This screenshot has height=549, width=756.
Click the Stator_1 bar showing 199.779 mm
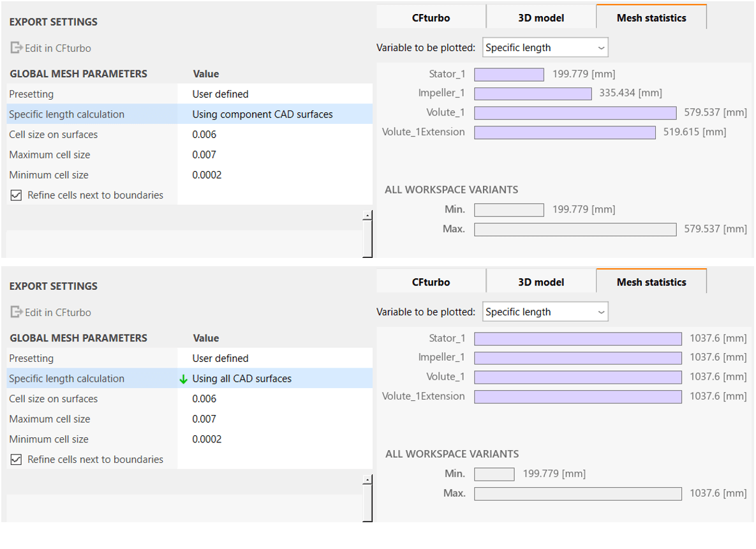(x=509, y=74)
